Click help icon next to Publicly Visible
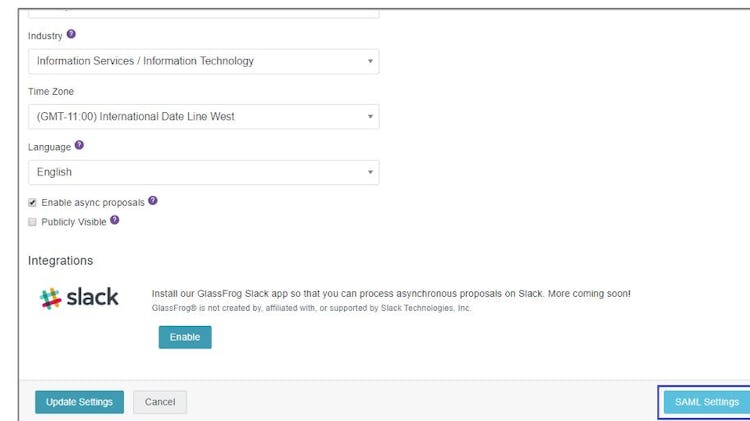This screenshot has height=421, width=750. point(115,221)
